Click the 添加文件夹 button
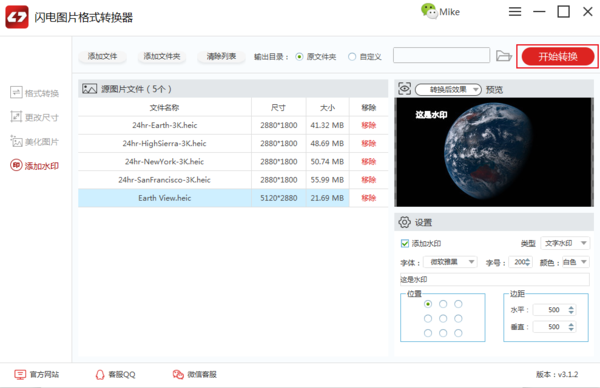The image size is (600, 388). click(x=162, y=56)
